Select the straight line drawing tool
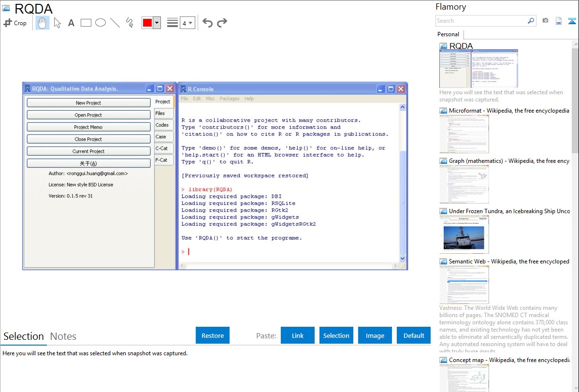The width and height of the screenshot is (579, 392). 115,23
